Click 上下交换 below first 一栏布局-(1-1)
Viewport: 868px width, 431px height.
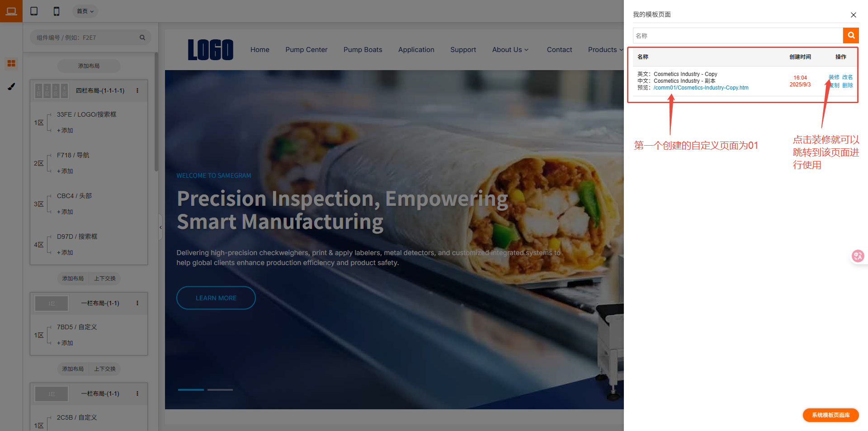coord(105,369)
